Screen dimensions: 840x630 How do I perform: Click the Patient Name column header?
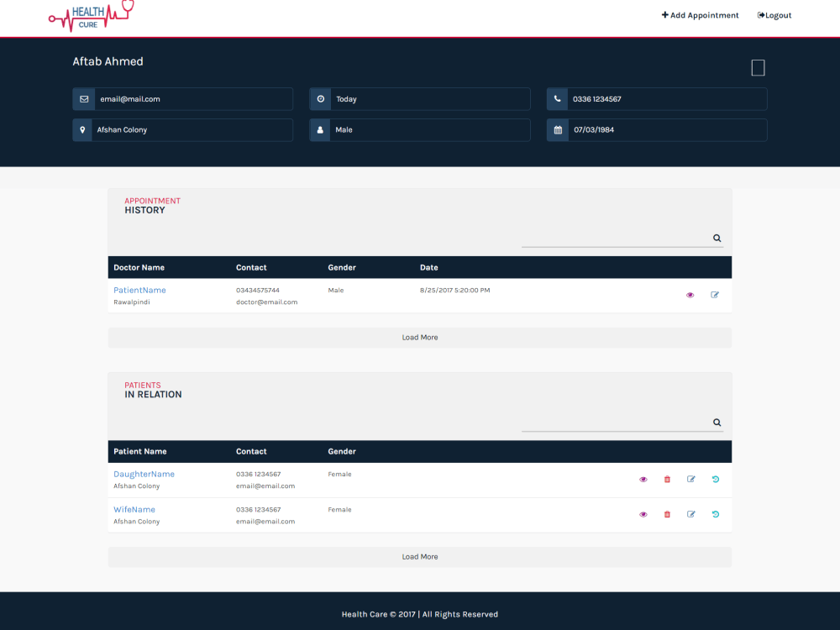(x=139, y=452)
